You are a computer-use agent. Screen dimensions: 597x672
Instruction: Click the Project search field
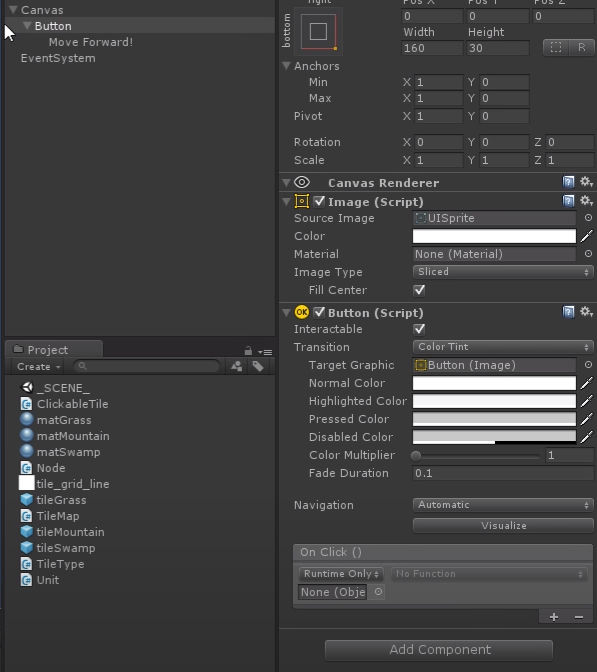(147, 366)
